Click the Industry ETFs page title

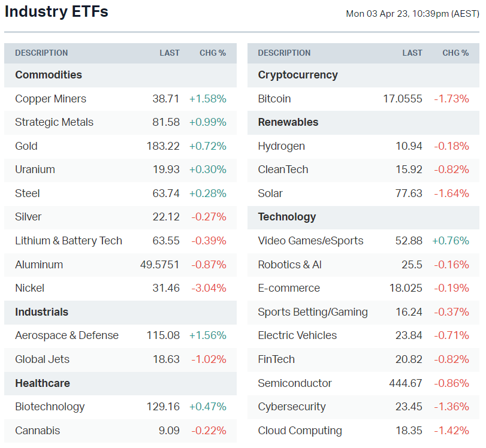point(56,11)
